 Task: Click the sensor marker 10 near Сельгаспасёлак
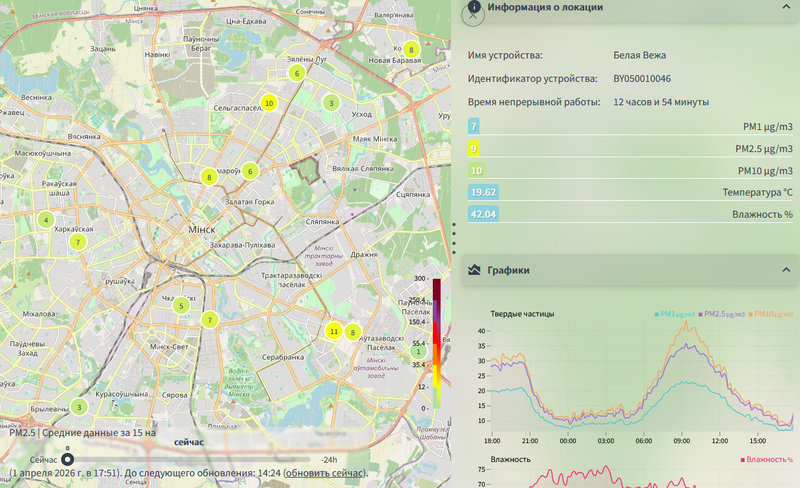coord(269,103)
